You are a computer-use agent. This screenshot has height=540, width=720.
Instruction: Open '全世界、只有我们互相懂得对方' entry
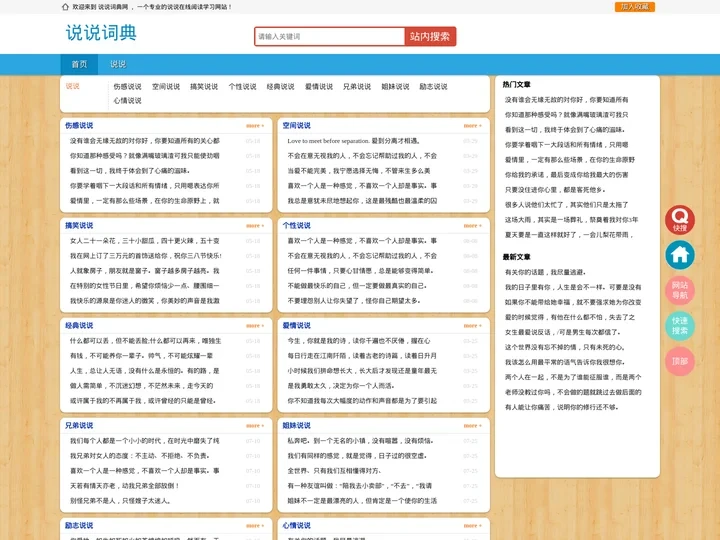[x=334, y=471]
